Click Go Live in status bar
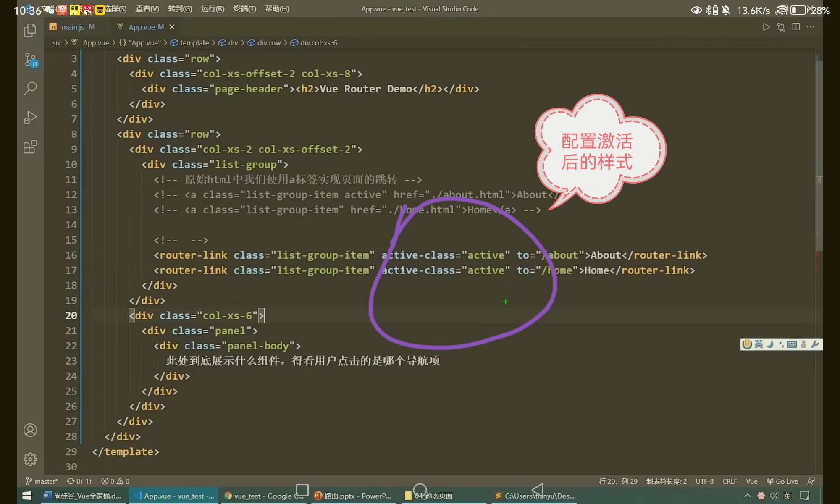 783,481
